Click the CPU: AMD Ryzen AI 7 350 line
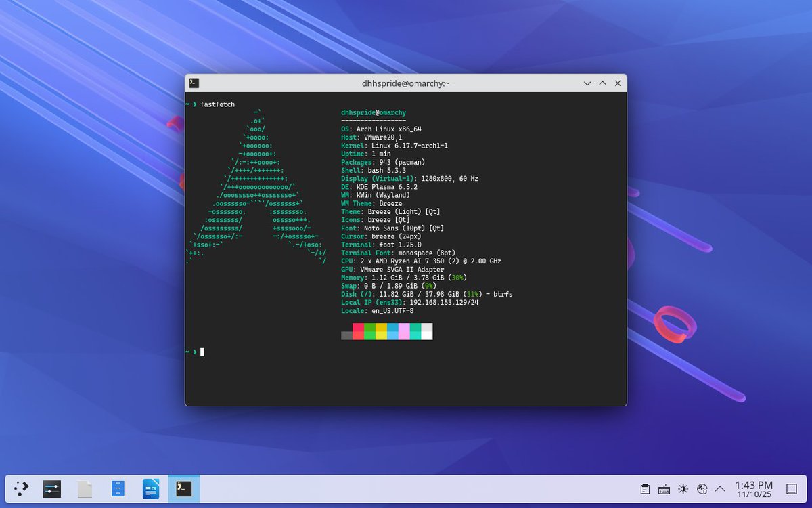Viewport: 812px width, 508px height. 421,261
